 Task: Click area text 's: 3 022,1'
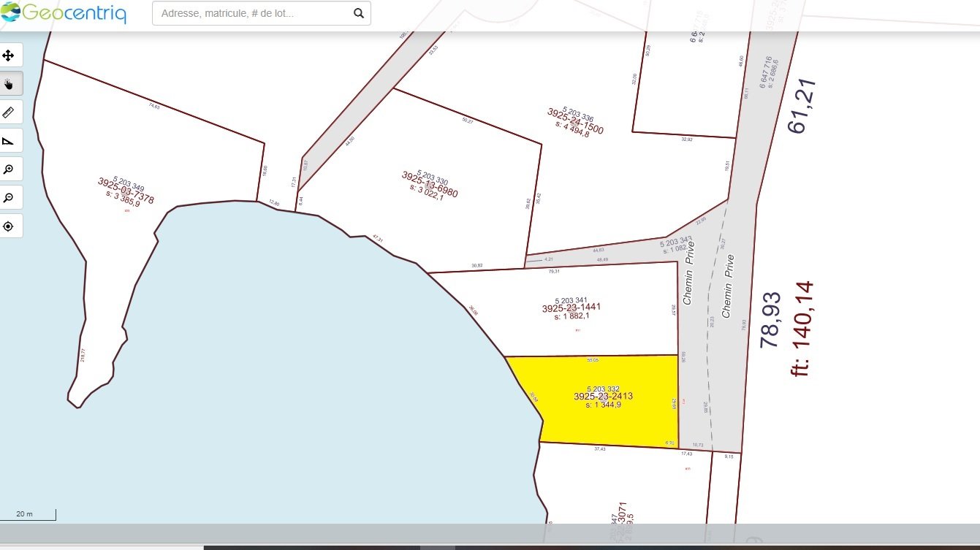point(427,191)
